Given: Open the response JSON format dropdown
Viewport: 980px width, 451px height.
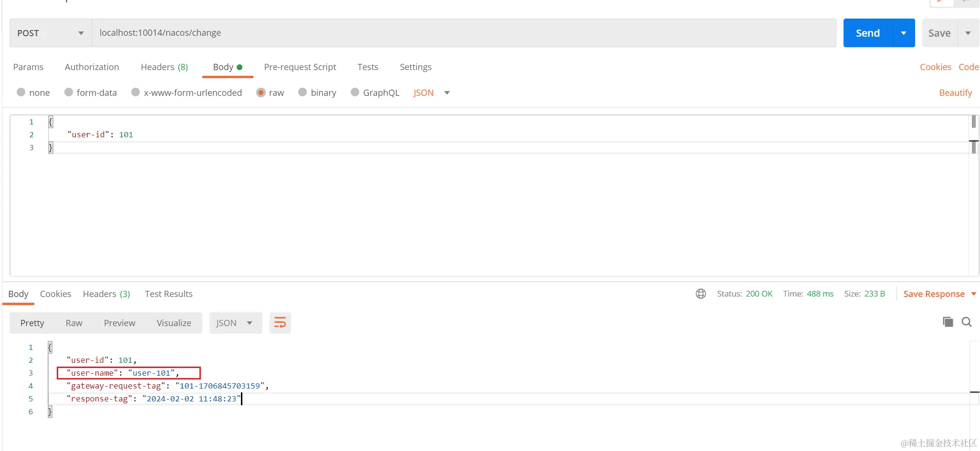Looking at the screenshot, I should pyautogui.click(x=236, y=323).
